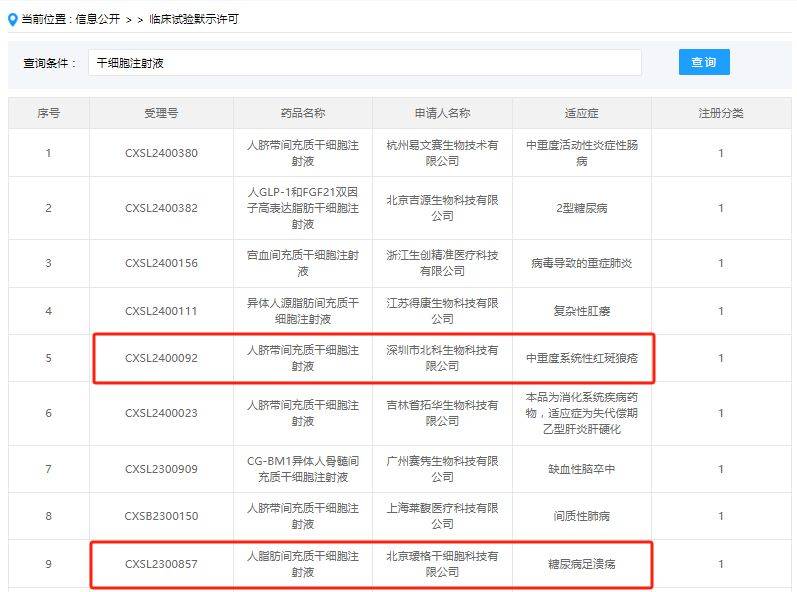Click the 受理号 column header

(x=161, y=113)
